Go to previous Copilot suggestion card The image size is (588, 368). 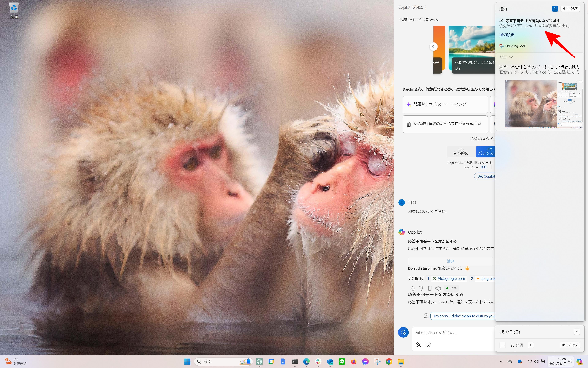pyautogui.click(x=433, y=46)
